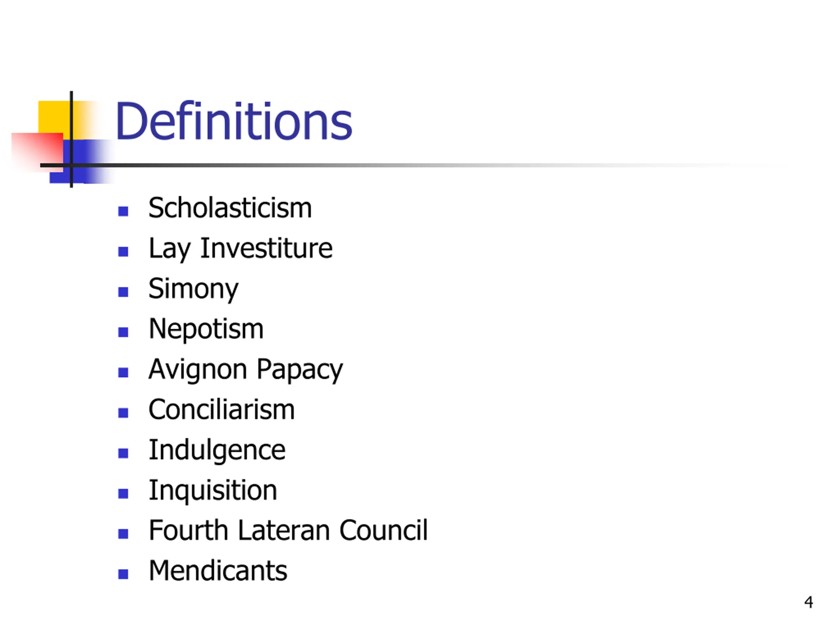Click the Mendicants bullet item
Viewport: 840px width, 630px height.
pos(218,571)
